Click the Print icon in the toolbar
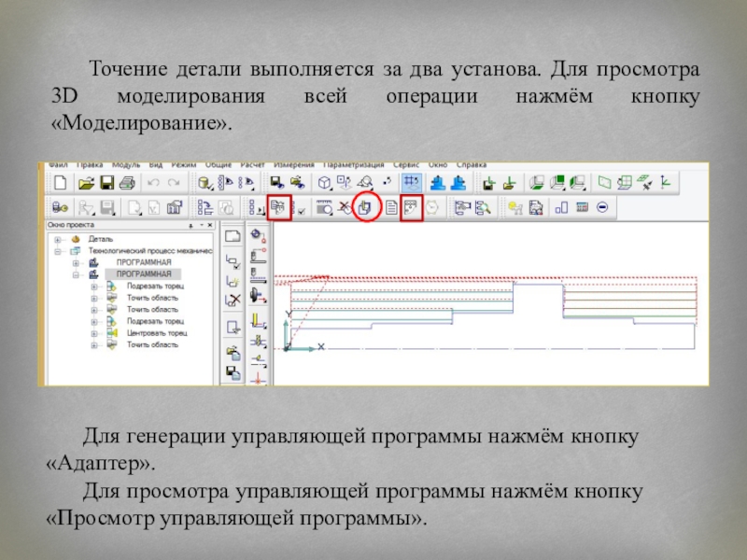The image size is (747, 560). point(125,182)
